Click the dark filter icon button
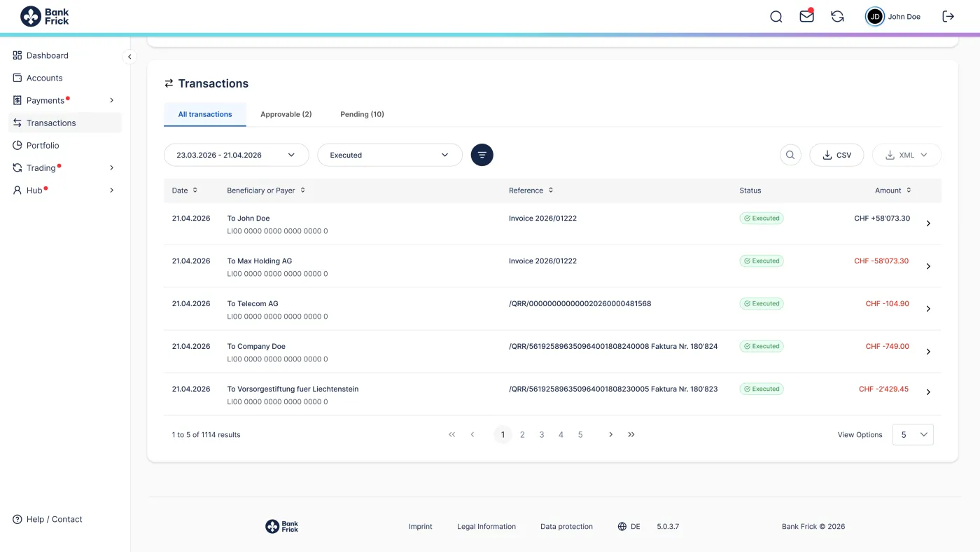Screen dimensions: 980x552 coord(482,155)
